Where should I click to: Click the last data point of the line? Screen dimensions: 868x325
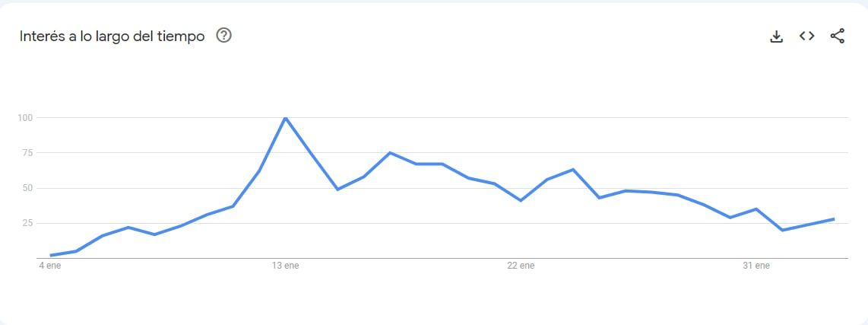(x=834, y=218)
